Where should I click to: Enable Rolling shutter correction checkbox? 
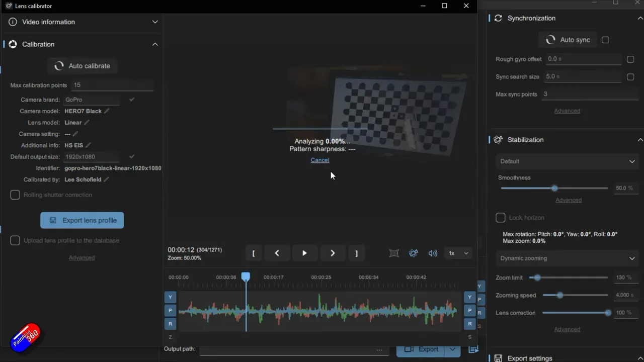pos(15,195)
